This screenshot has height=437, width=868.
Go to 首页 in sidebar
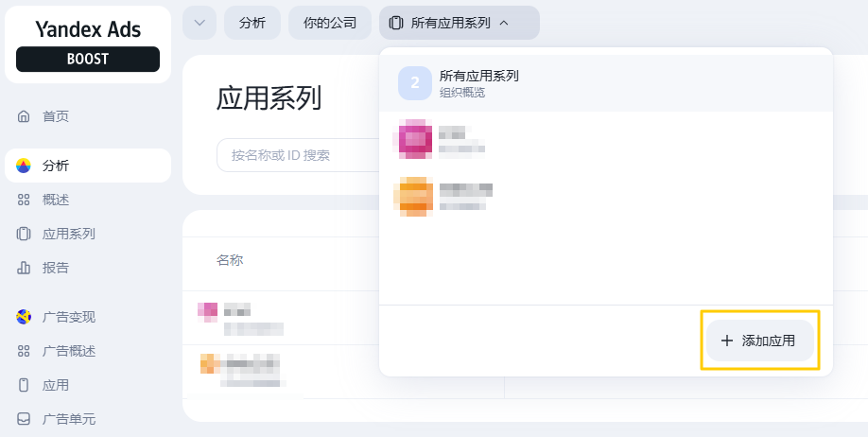point(88,116)
